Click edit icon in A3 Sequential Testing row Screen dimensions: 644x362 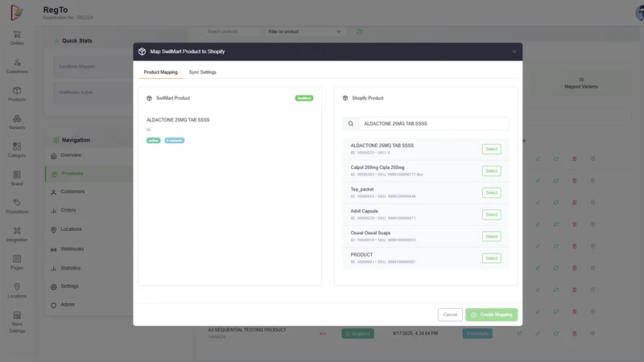click(x=537, y=333)
